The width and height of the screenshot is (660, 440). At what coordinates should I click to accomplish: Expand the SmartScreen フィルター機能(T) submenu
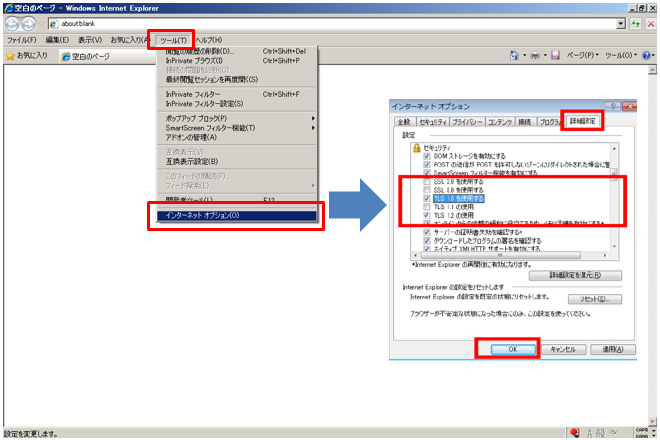coord(237,128)
